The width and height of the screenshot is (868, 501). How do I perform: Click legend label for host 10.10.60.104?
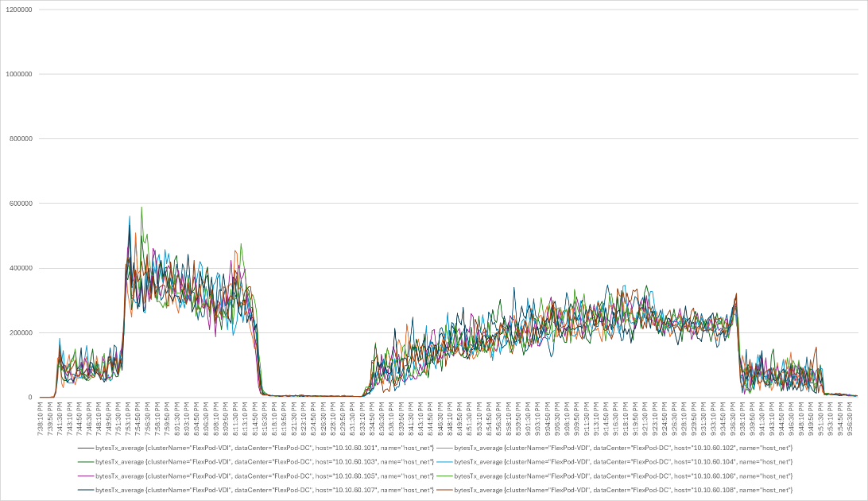(623, 462)
